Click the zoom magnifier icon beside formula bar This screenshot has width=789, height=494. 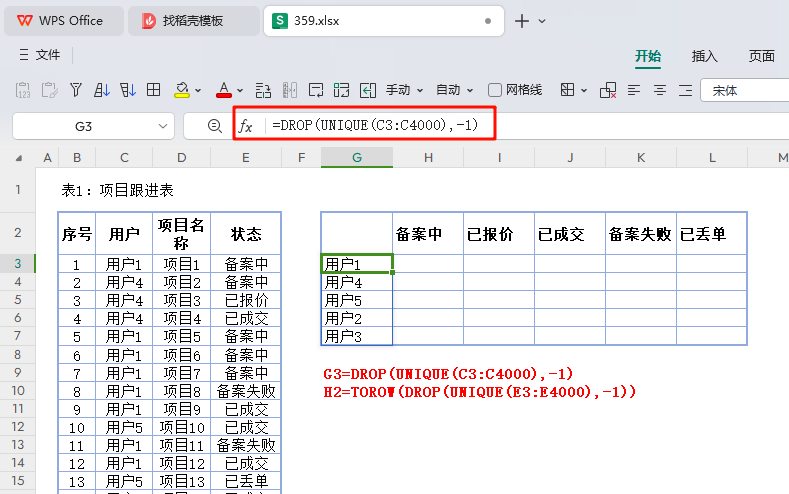(x=215, y=126)
